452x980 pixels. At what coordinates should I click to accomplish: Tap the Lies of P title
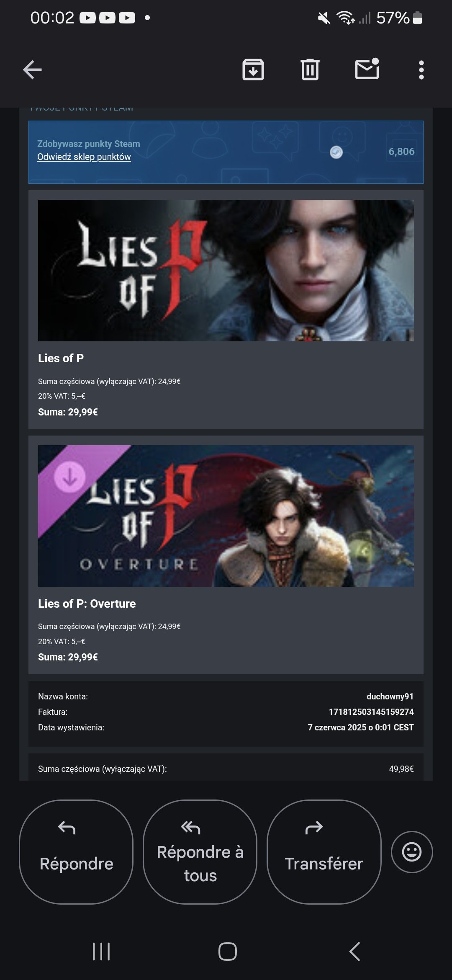click(x=61, y=358)
